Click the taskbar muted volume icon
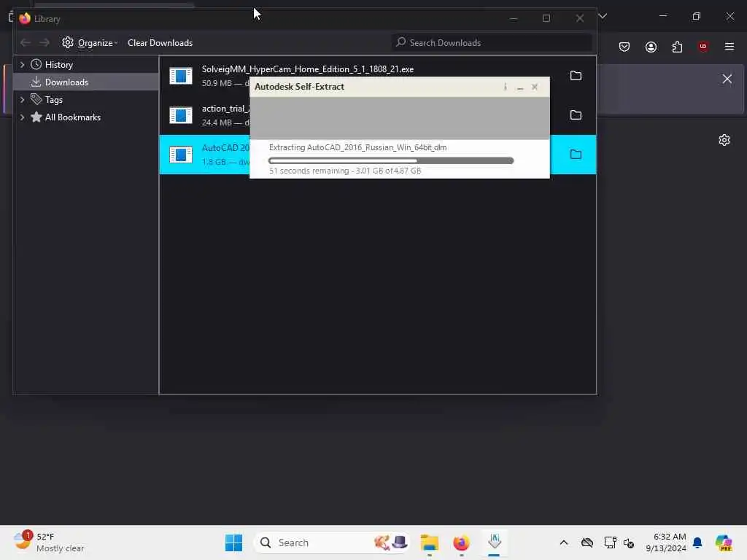This screenshot has width=747, height=560. coord(629,543)
